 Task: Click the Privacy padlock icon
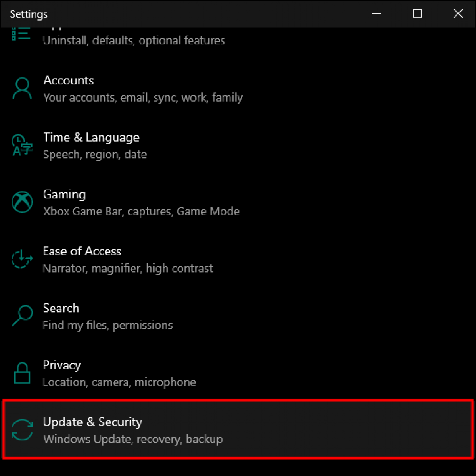pyautogui.click(x=22, y=373)
